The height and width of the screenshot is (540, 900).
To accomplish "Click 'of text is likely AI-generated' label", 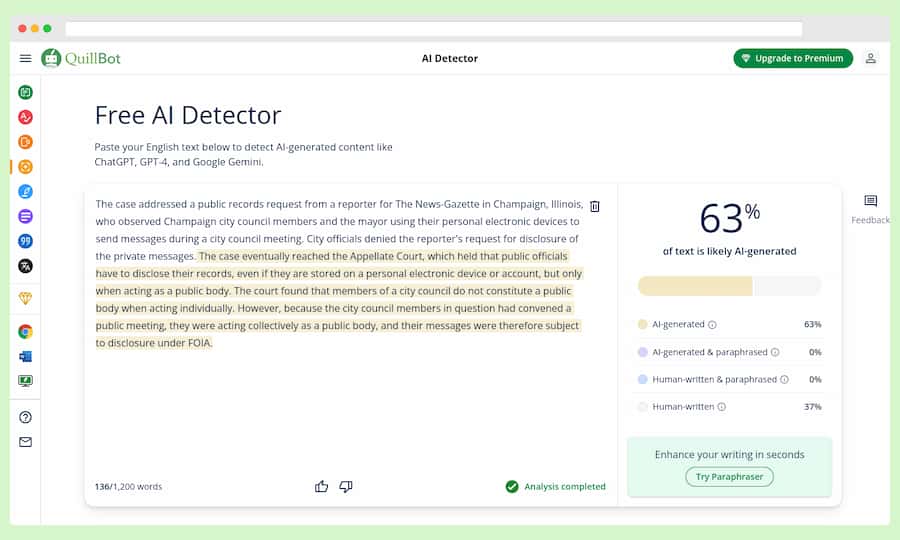I will (x=729, y=251).
